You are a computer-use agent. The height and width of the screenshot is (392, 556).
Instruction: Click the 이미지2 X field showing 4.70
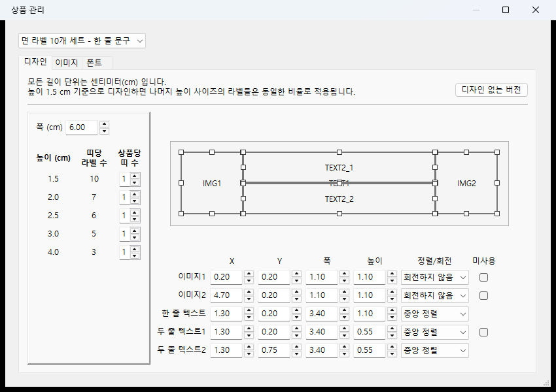226,296
